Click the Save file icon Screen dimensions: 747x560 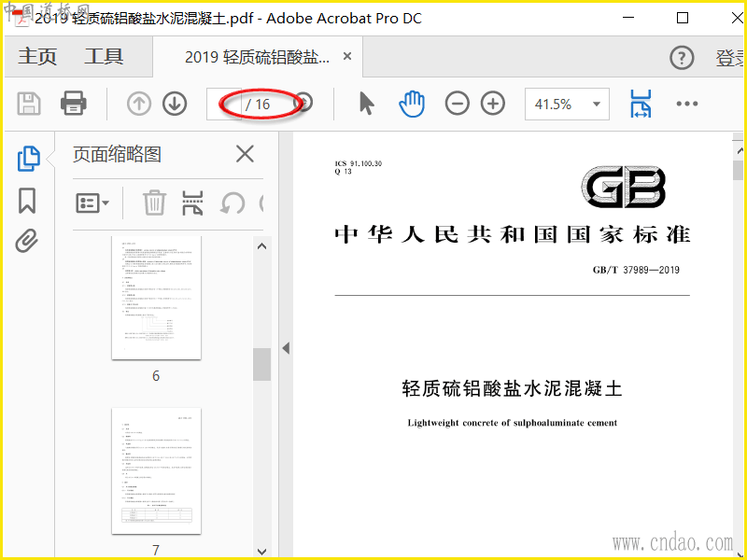coord(29,104)
